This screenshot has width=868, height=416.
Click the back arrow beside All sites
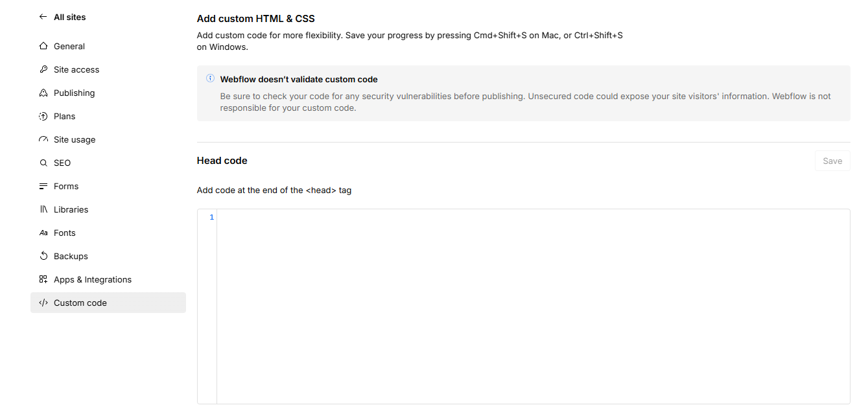click(43, 17)
